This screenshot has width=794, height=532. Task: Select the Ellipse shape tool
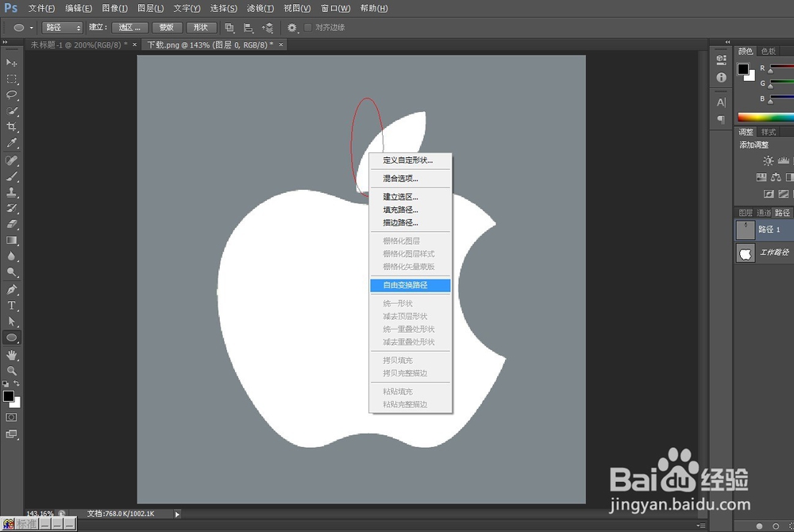[12, 337]
